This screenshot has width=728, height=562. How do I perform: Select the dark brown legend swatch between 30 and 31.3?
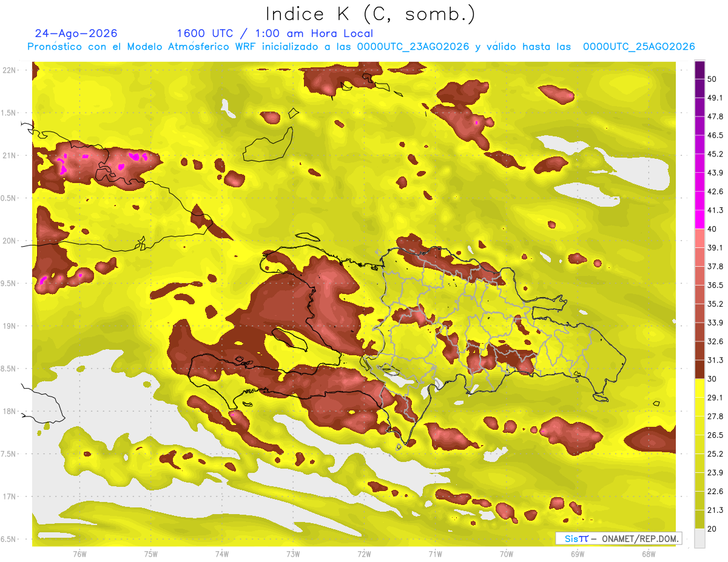tap(699, 369)
